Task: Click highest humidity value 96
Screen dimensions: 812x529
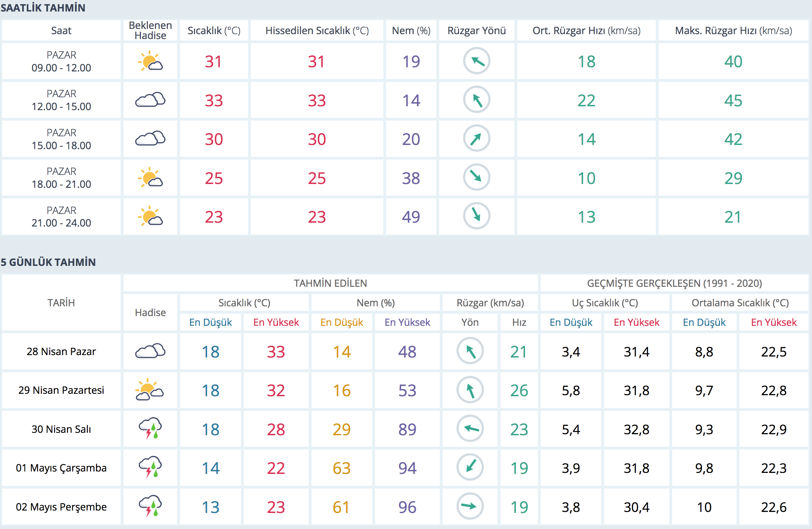Action: point(407,507)
